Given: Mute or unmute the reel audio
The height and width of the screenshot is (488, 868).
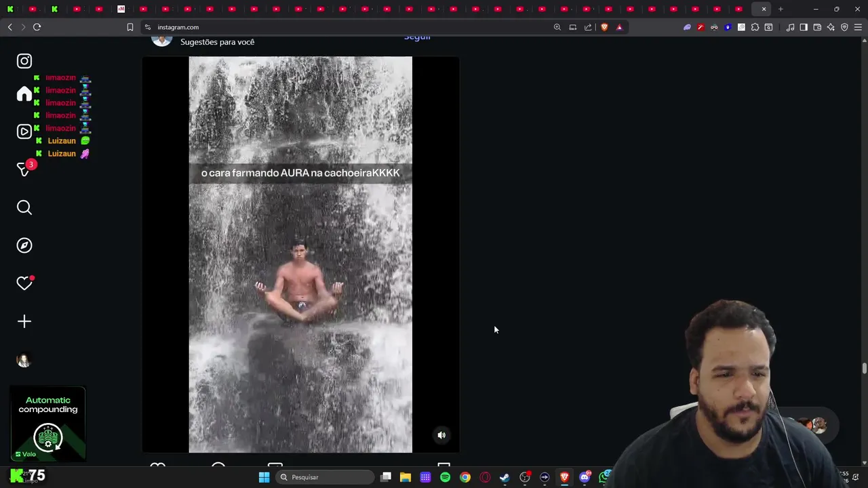Looking at the screenshot, I should (441, 435).
